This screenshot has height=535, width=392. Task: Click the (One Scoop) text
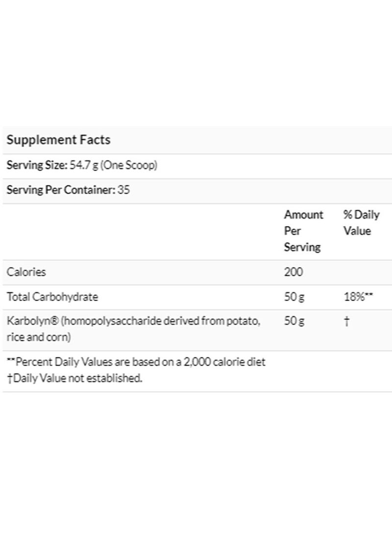pos(129,165)
